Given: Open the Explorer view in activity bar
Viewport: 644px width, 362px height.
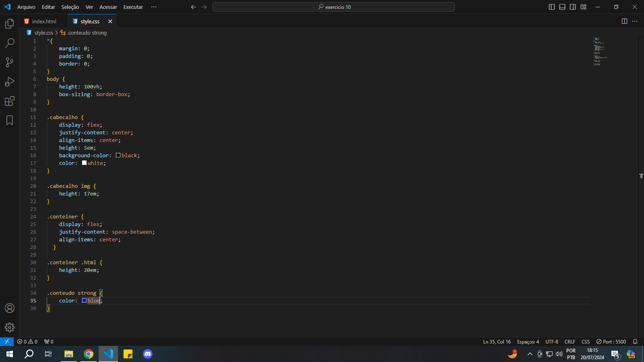Looking at the screenshot, I should (x=10, y=24).
